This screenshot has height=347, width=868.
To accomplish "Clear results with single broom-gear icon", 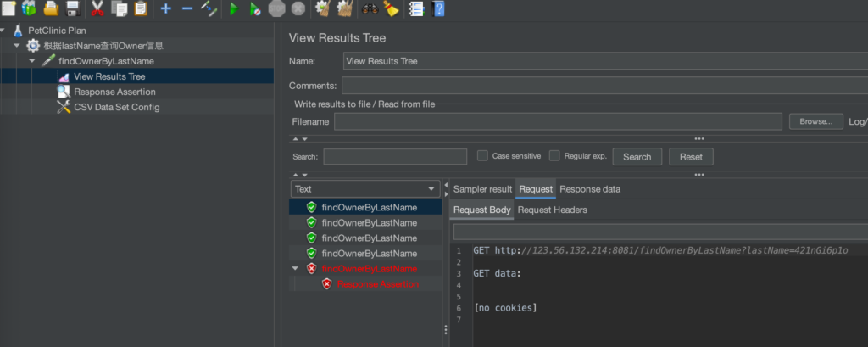I will 323,8.
